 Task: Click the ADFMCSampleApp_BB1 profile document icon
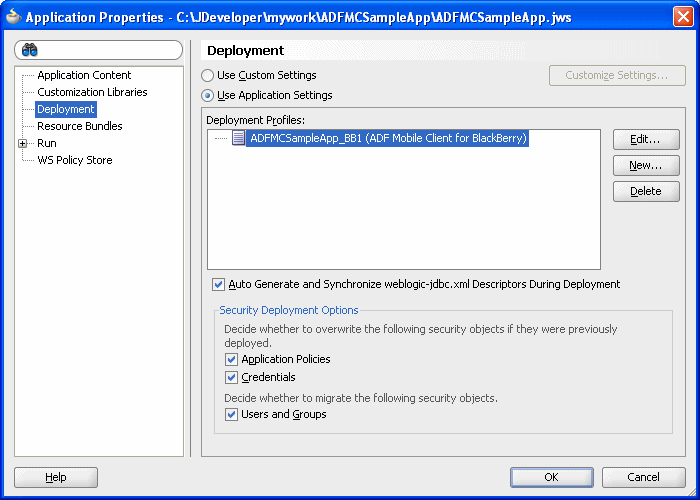coord(238,138)
